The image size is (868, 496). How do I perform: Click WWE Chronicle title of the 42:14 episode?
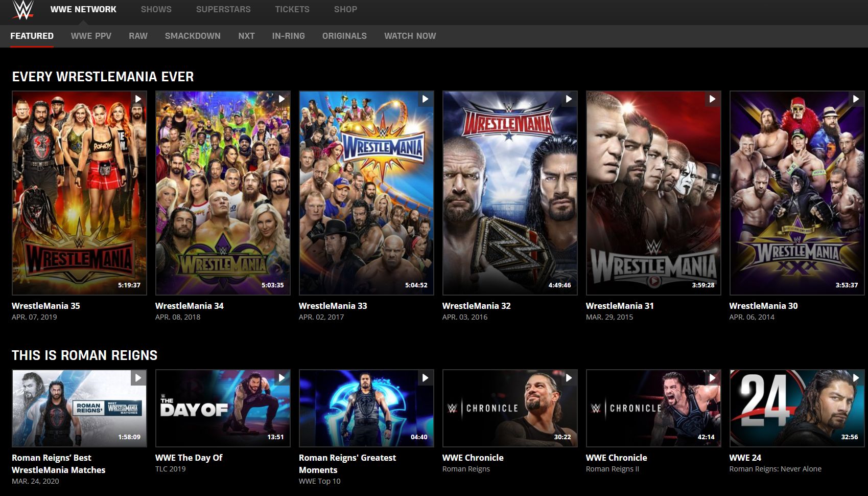click(617, 458)
